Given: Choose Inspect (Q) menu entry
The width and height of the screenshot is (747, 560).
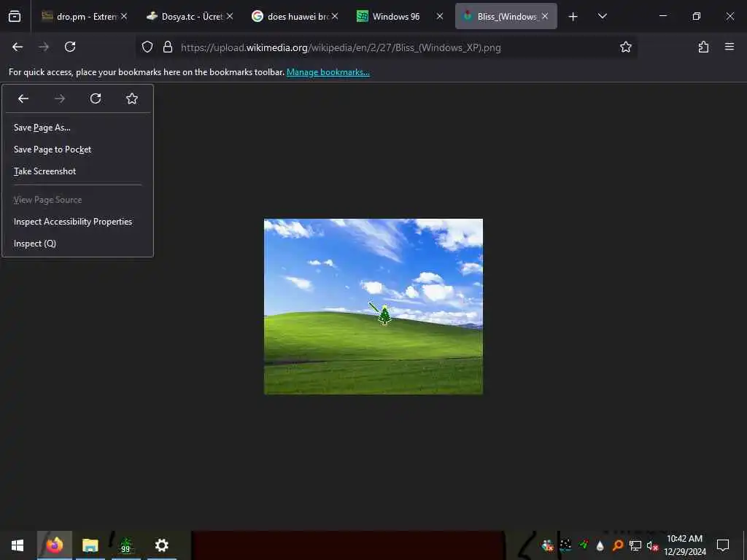Looking at the screenshot, I should [77, 244].
